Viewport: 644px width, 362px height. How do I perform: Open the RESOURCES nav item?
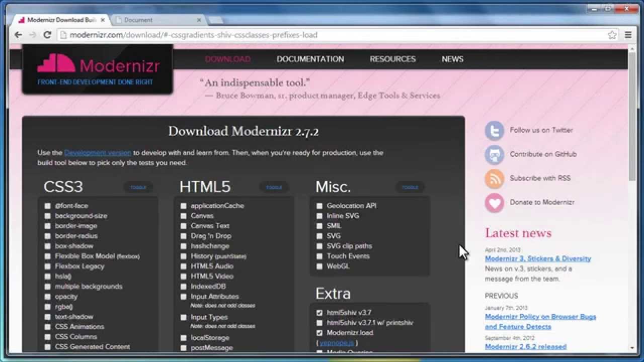click(393, 59)
